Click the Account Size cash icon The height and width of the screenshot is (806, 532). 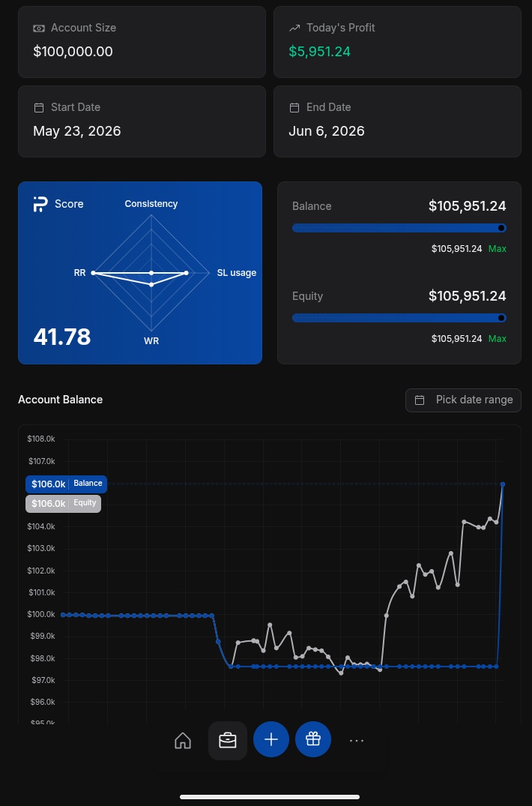(x=39, y=28)
